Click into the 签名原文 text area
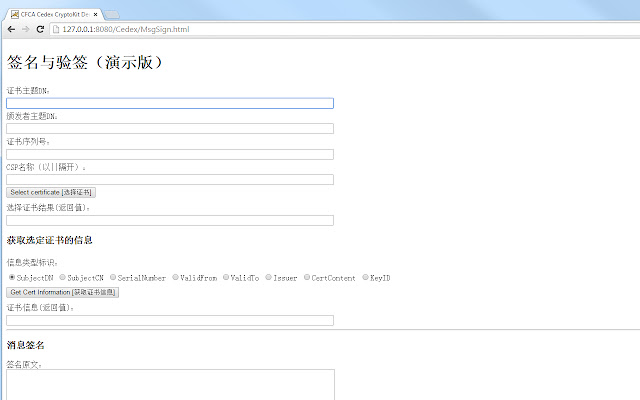 tap(171, 384)
